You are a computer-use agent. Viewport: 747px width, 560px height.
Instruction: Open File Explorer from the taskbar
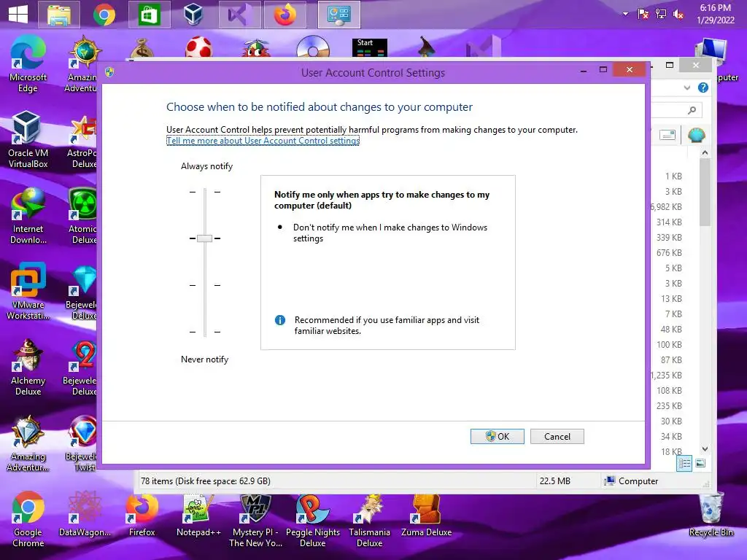point(60,15)
